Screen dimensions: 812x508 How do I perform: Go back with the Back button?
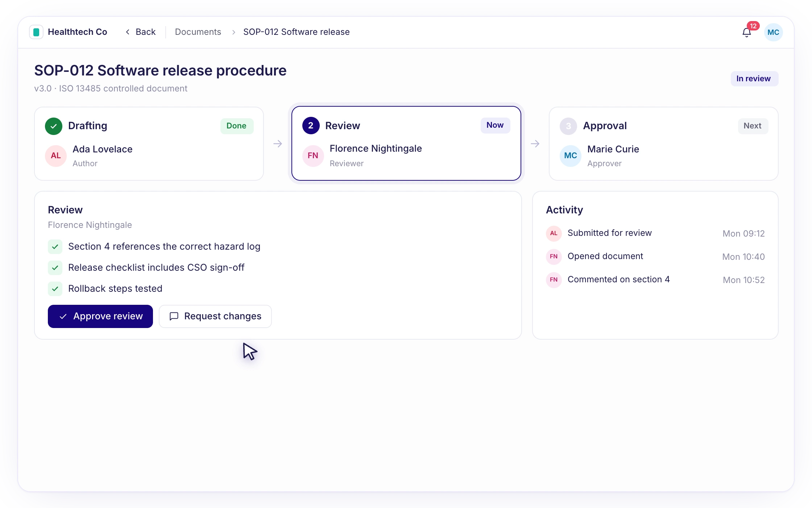pyautogui.click(x=141, y=32)
